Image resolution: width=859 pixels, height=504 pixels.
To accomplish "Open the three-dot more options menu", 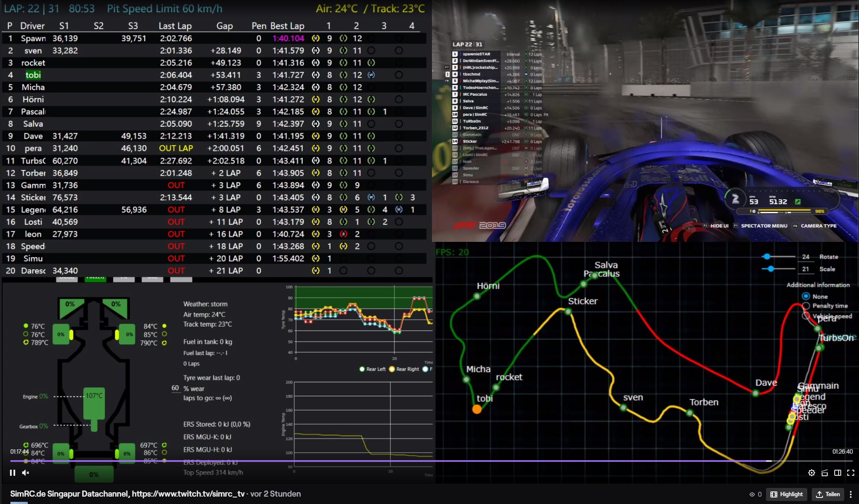I will coord(850,494).
